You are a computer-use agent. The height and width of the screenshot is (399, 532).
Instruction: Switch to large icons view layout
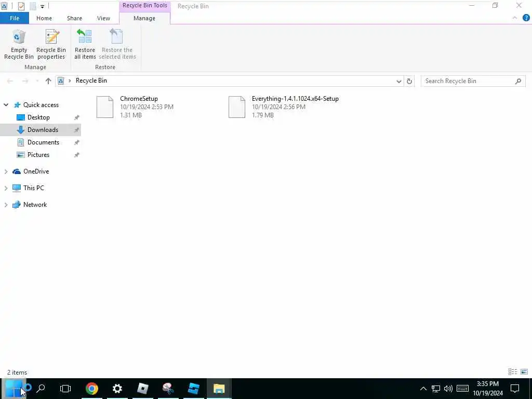[524, 372]
